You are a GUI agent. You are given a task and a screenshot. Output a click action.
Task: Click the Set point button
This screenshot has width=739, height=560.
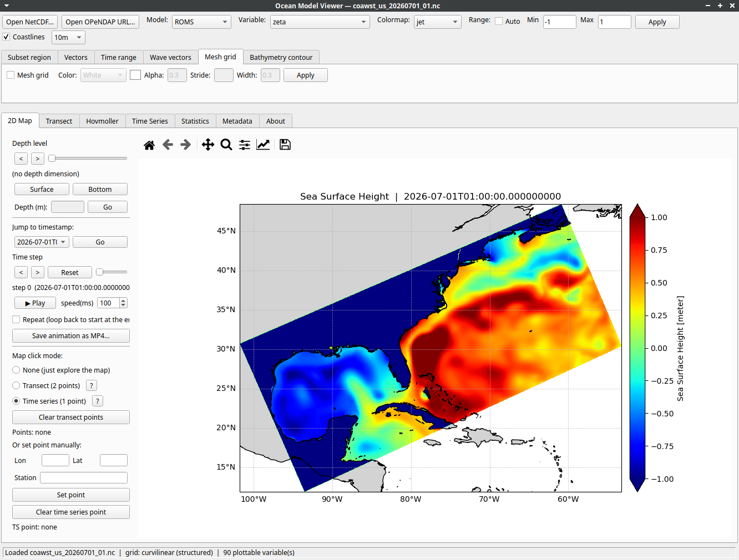71,495
